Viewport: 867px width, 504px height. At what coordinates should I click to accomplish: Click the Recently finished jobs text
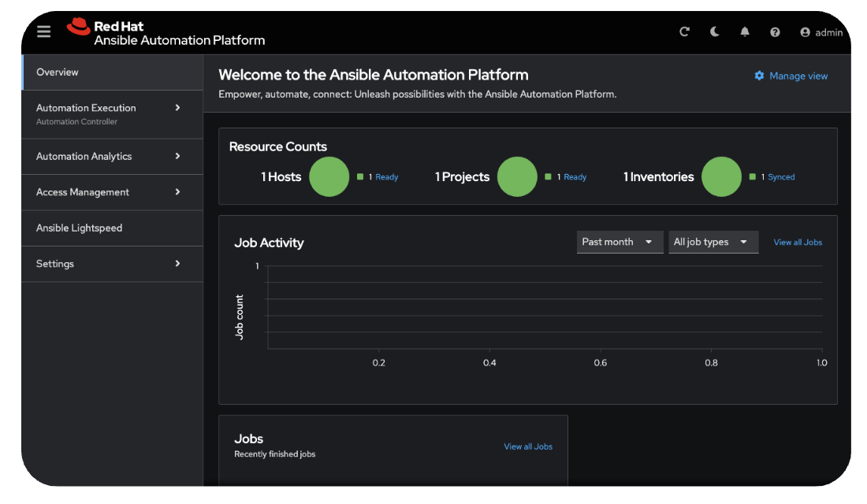274,454
